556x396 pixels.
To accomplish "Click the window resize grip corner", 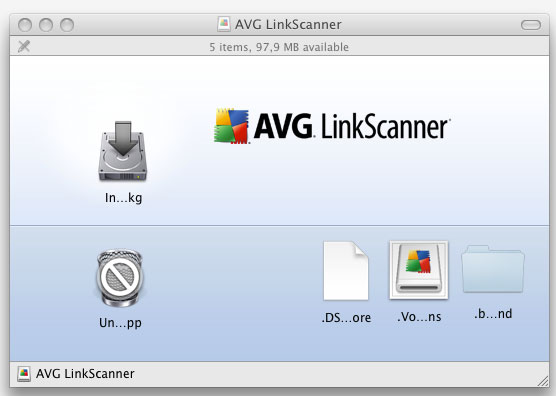I will point(543,381).
